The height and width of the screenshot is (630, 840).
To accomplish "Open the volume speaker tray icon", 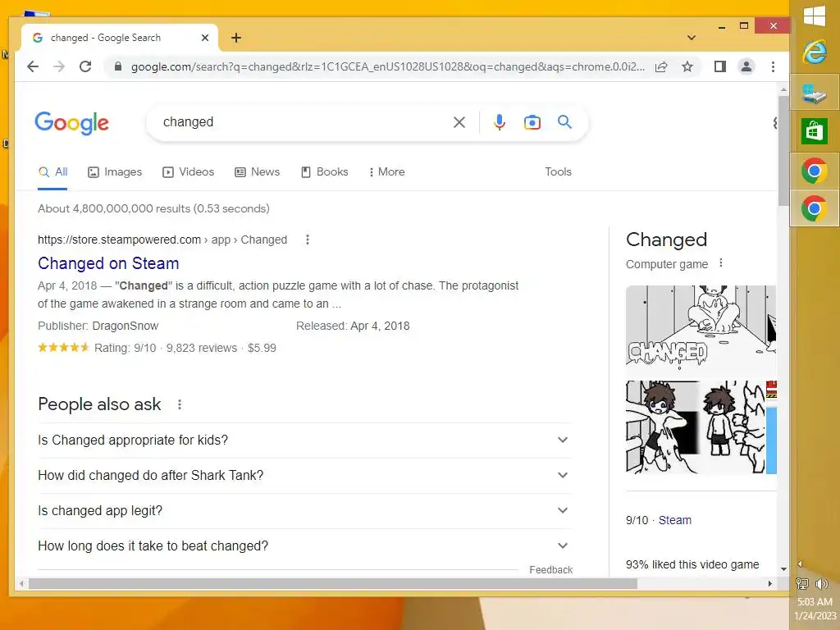I will pyautogui.click(x=821, y=583).
